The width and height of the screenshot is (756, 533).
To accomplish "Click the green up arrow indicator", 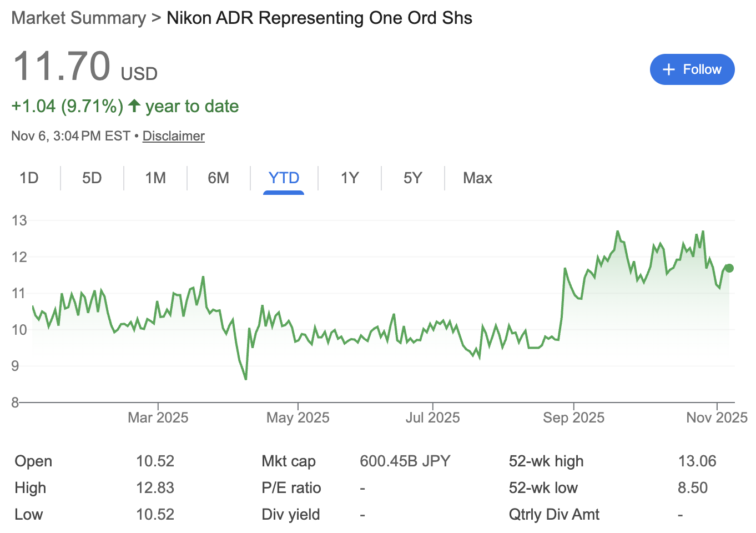I will (134, 105).
